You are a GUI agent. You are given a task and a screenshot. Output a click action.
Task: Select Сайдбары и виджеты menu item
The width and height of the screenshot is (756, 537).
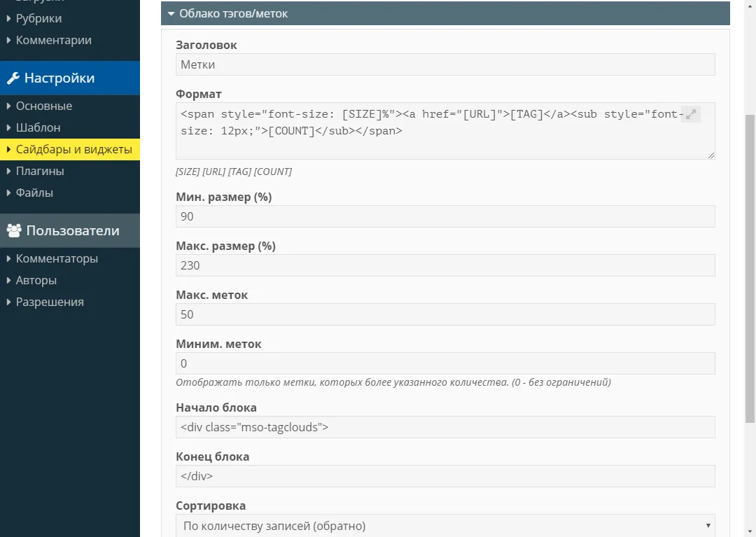tap(73, 149)
